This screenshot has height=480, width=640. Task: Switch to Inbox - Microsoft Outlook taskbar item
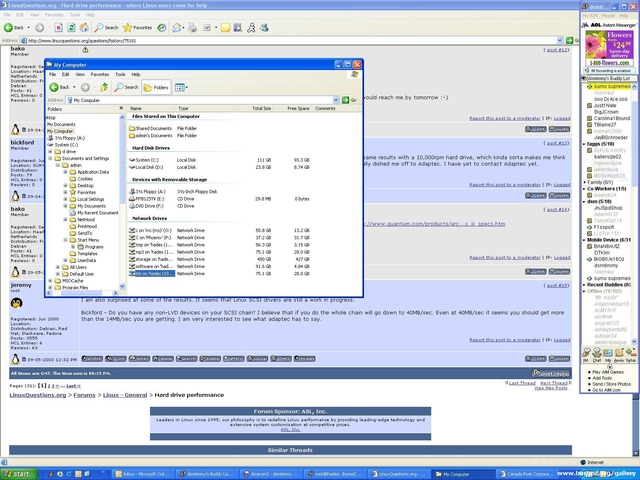[143, 474]
